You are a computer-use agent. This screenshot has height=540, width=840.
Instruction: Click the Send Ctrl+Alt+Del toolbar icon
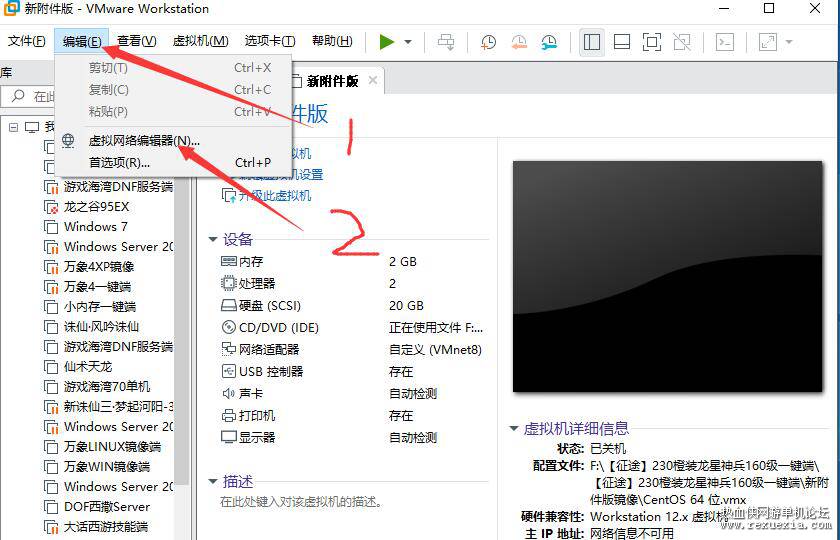446,42
